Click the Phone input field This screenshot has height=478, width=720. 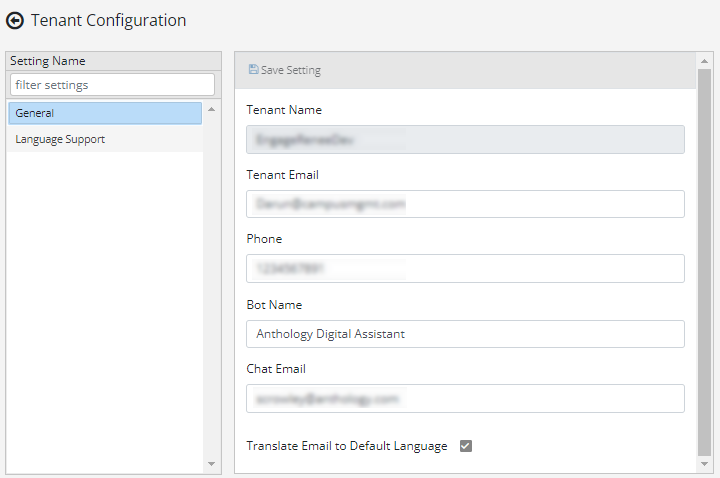pos(465,268)
